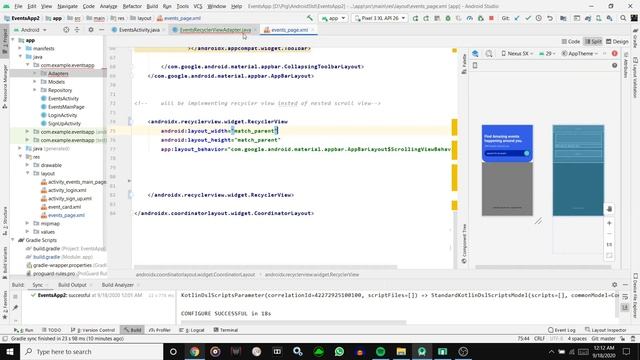640x360 pixels.
Task: Click the red Stop icon in toolbar
Action: 491,18
